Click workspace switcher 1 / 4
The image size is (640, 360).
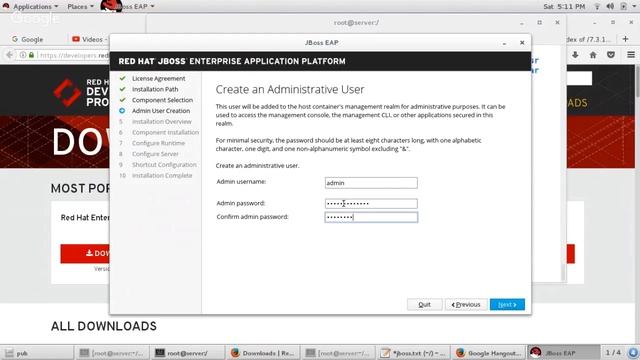tap(613, 353)
